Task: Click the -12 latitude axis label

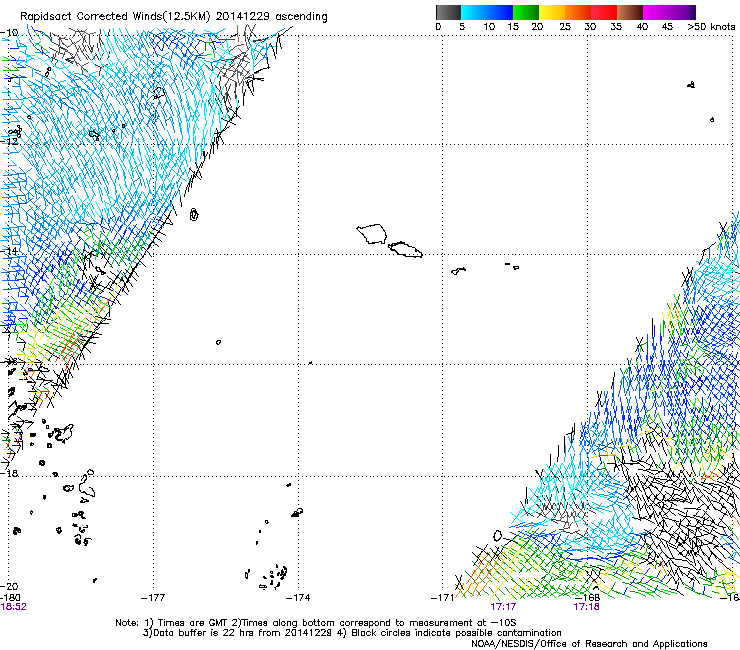Action: coord(10,142)
